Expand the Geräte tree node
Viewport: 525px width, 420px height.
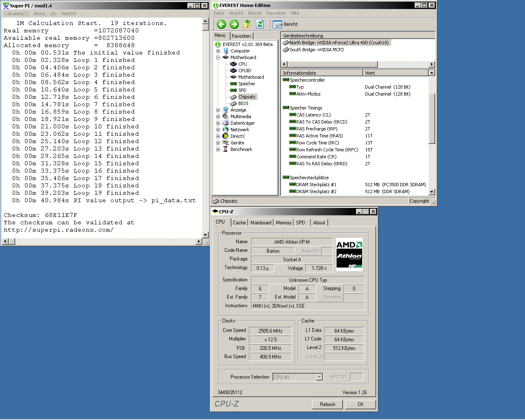point(218,143)
